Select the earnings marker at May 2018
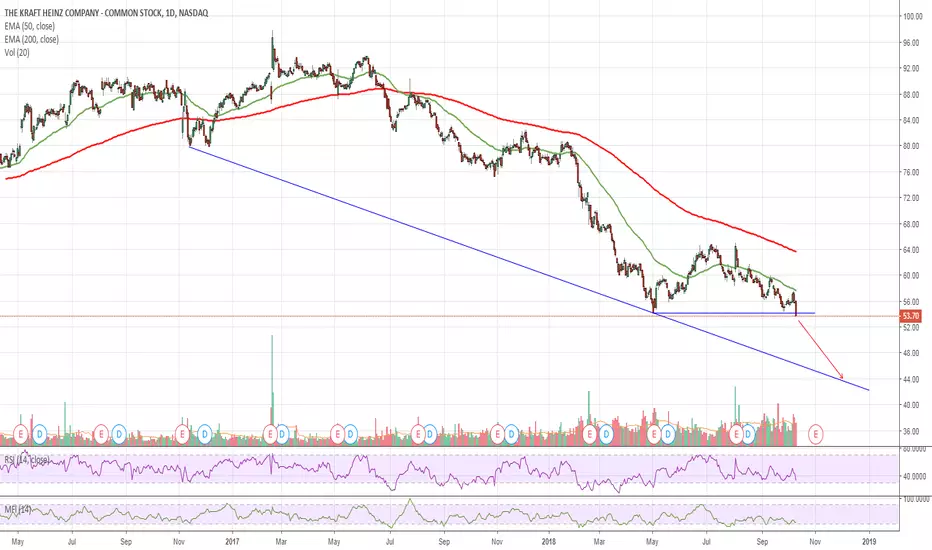The image size is (932, 550). click(x=654, y=434)
